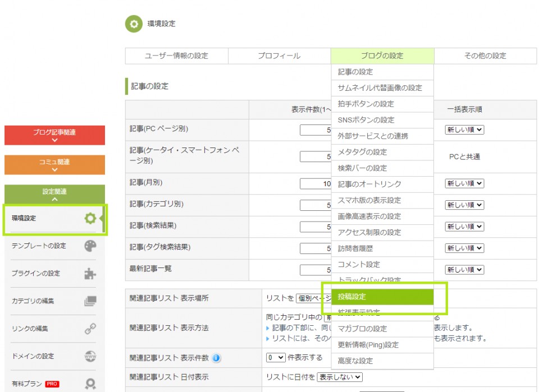Collapse the 設定関連 sidebar section

pos(54,195)
